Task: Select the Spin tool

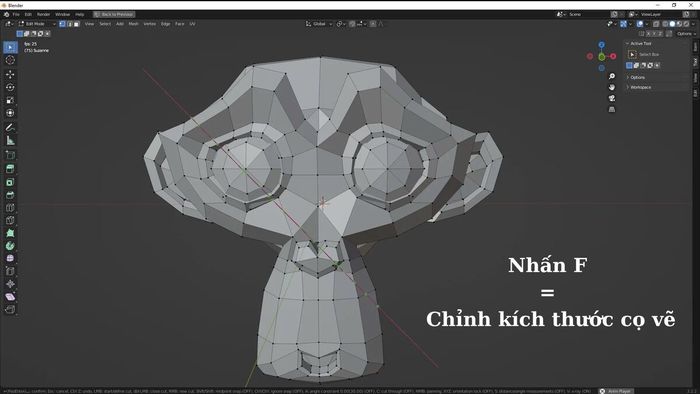Action: click(x=10, y=246)
